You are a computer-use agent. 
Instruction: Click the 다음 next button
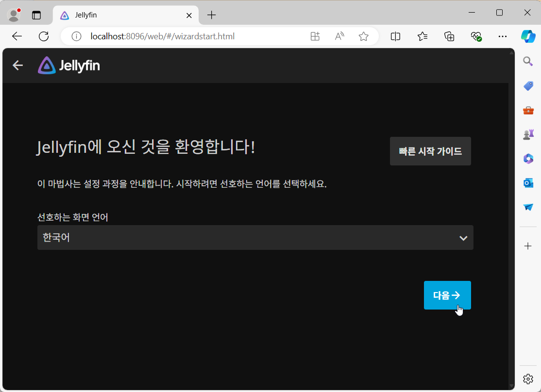point(447,295)
